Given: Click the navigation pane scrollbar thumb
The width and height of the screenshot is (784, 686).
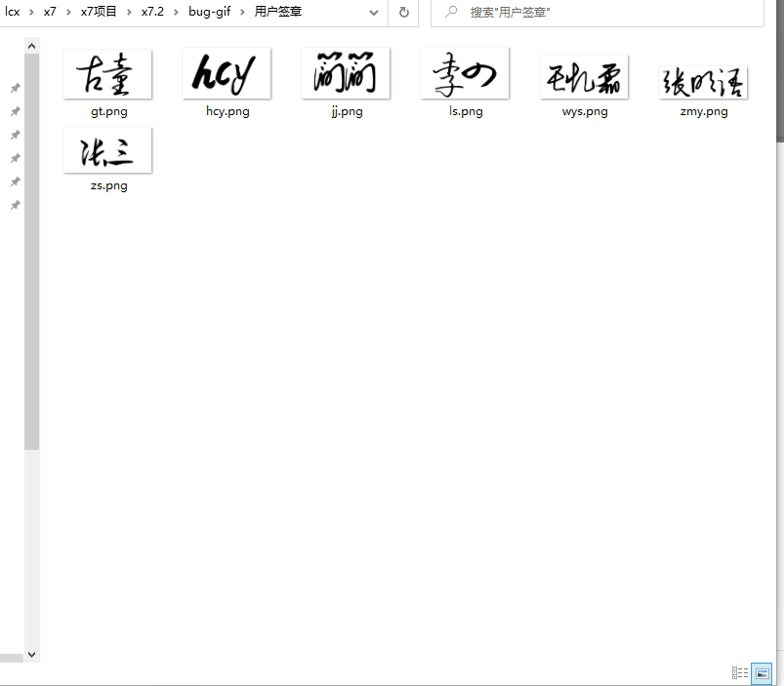Looking at the screenshot, I should pos(31,252).
